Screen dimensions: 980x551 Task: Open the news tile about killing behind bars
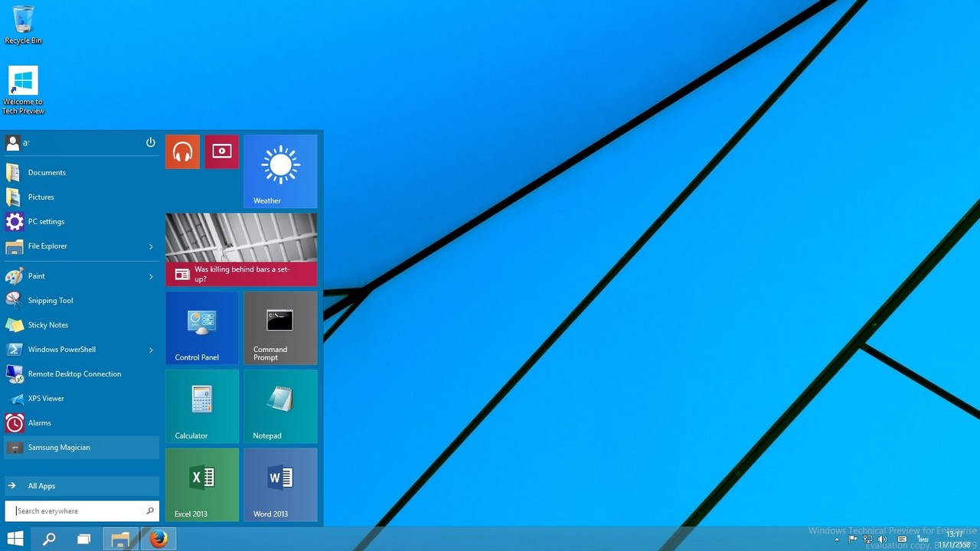pos(241,249)
